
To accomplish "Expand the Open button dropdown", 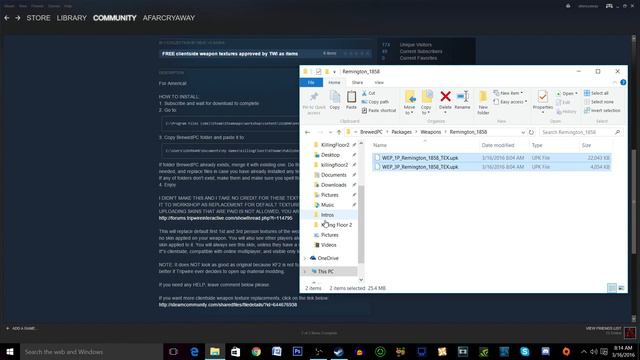I will (576, 93).
